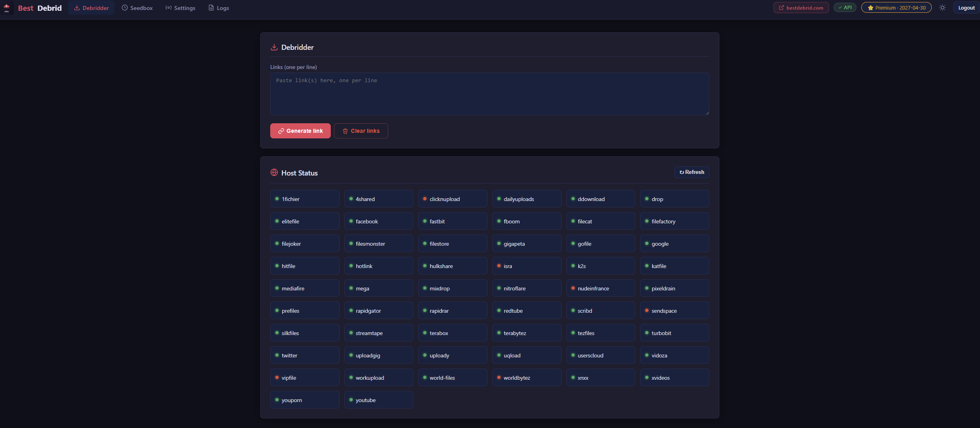Viewport: 980px width, 428px height.
Task: Open the Debridder tab
Action: pyautogui.click(x=91, y=8)
